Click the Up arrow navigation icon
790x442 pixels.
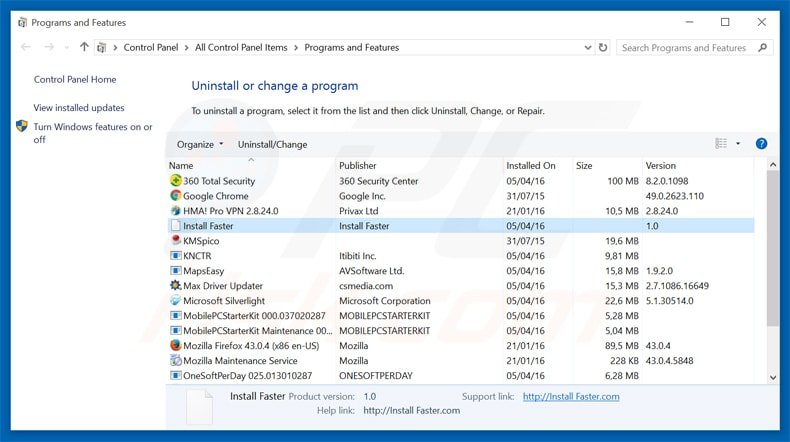(84, 47)
